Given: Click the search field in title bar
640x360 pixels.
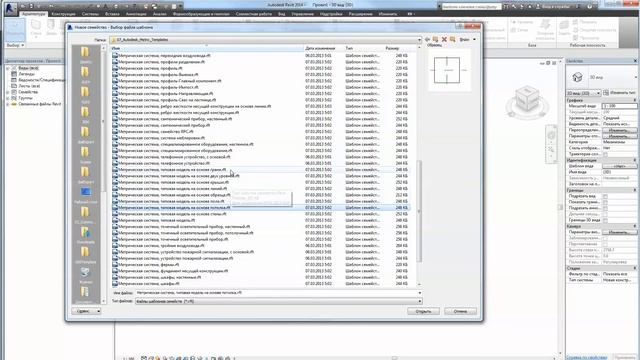Looking at the screenshot, I should (x=471, y=7).
